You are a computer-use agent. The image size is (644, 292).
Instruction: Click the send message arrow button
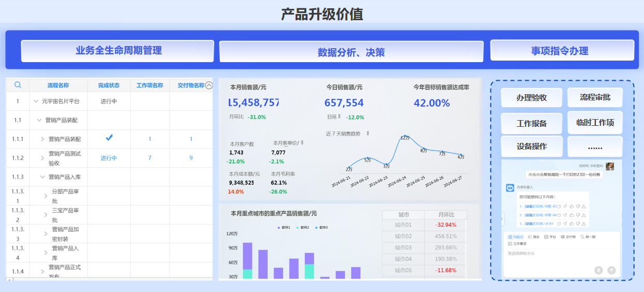pos(611,270)
